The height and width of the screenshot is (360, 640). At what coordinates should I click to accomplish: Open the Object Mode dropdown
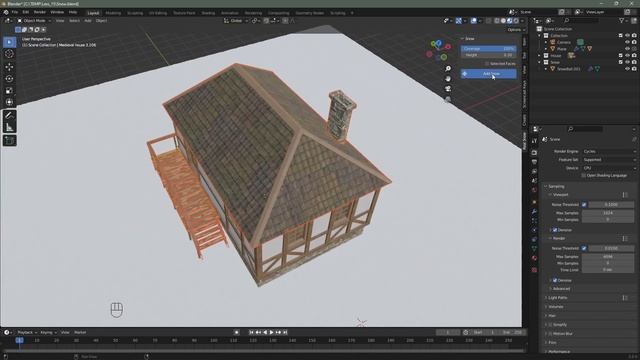coord(34,20)
